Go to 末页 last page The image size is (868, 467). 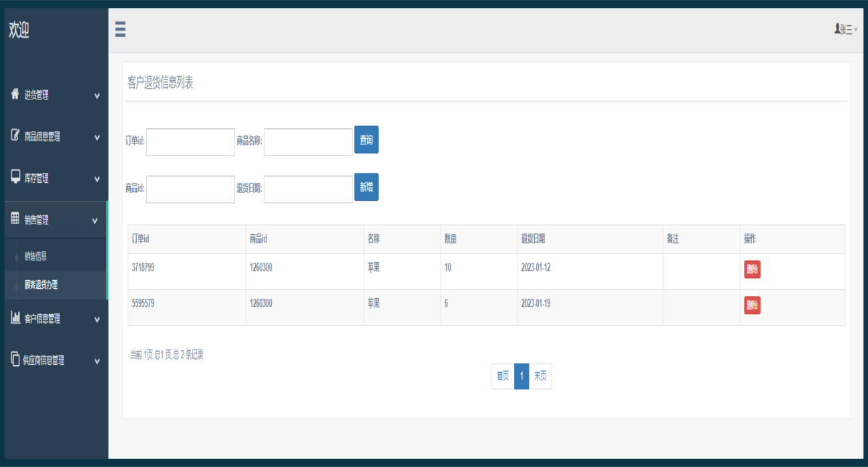(540, 376)
